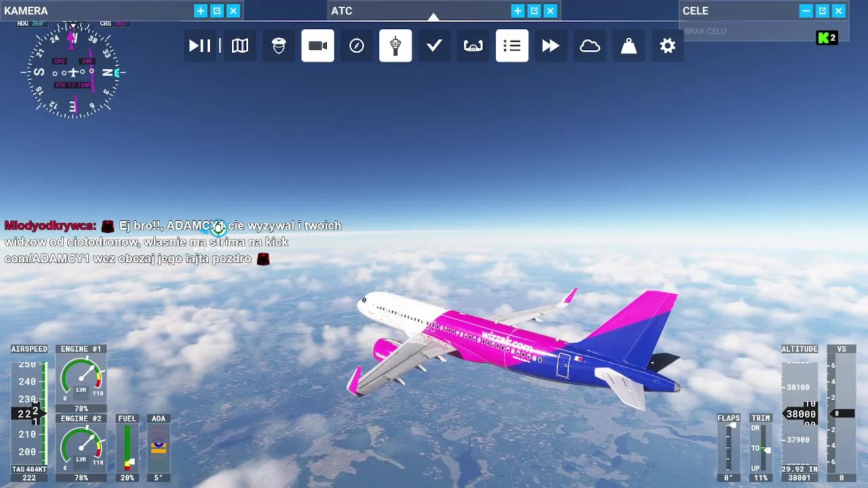The width and height of the screenshot is (868, 488).
Task: Open travel-to fast forward icon
Action: (x=551, y=45)
